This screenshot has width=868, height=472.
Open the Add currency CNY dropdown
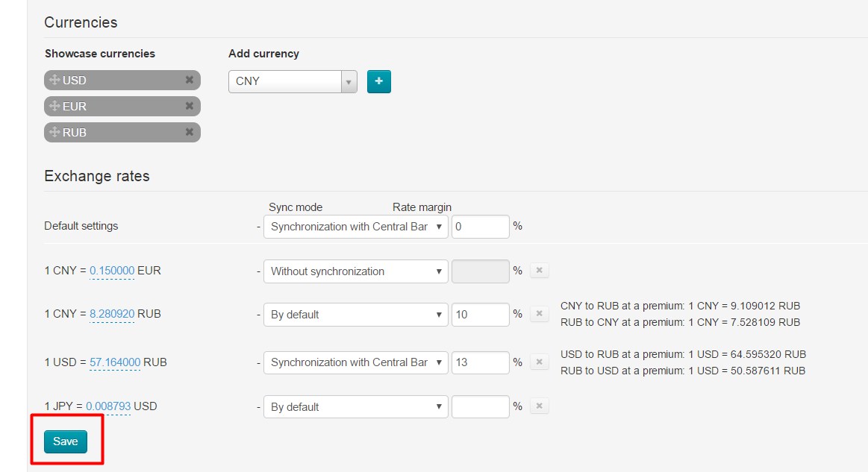293,81
